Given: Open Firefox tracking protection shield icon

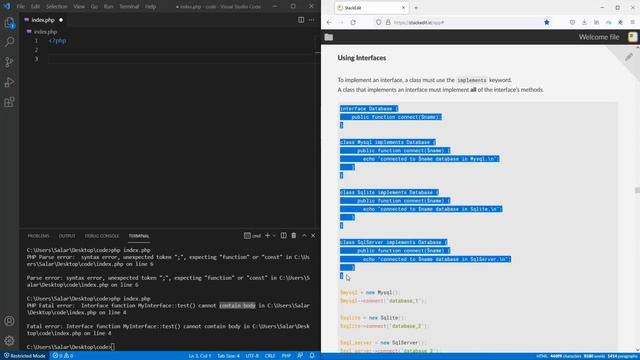Looking at the screenshot, I should [x=378, y=22].
